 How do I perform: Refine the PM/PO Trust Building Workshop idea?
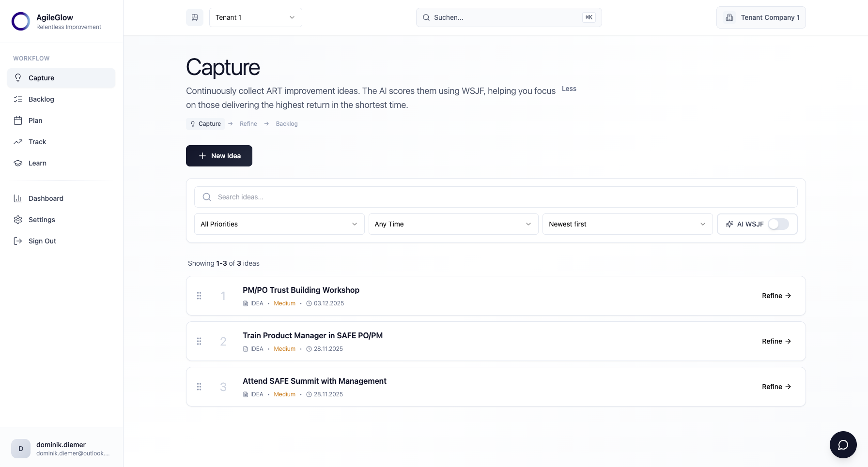776,296
